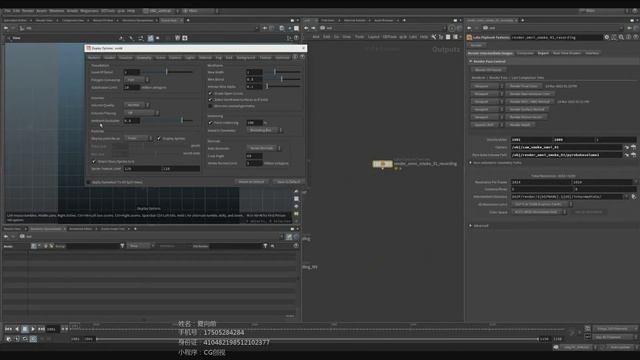Click the Camera path input field
Screen dimensions: 640x360
tap(567, 147)
